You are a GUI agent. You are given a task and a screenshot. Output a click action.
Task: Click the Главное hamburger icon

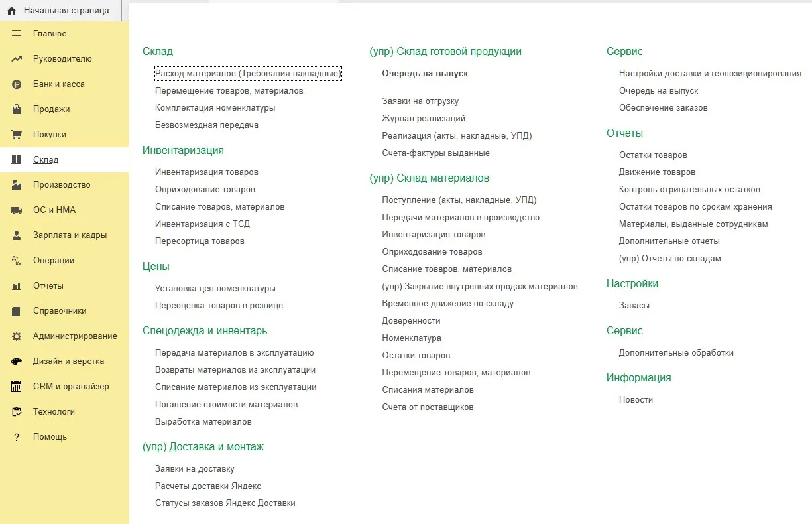(17, 34)
